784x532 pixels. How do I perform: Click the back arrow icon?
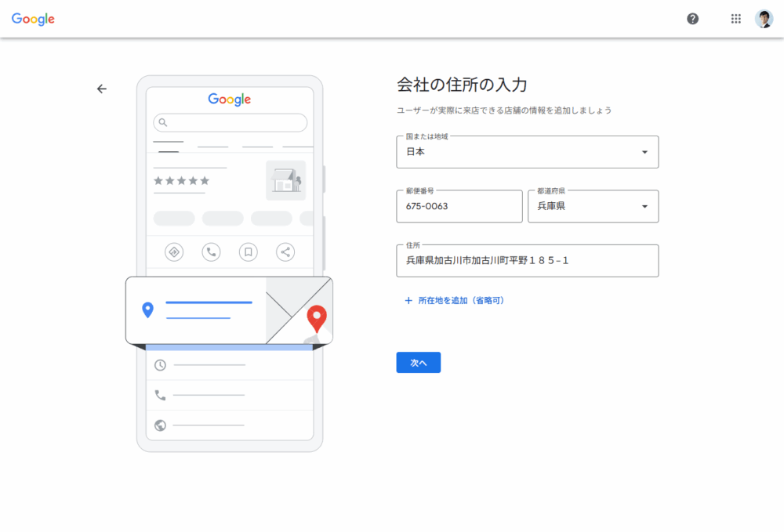[101, 89]
